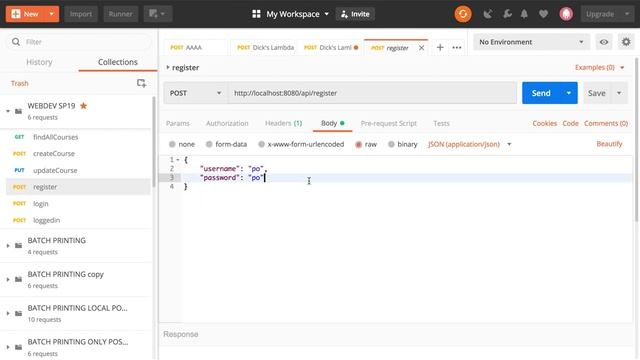The width and height of the screenshot is (640, 360).
Task: Open the Trash link
Action: (x=20, y=83)
